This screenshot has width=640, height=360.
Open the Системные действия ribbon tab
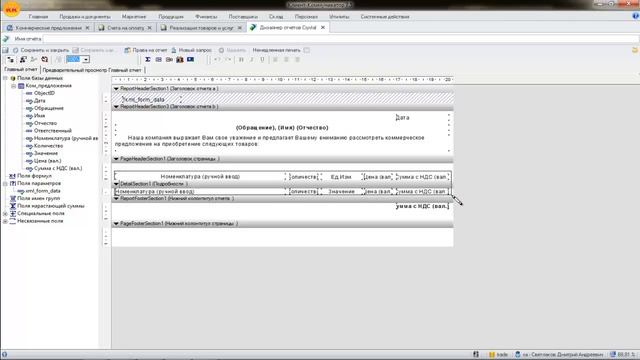pos(385,17)
